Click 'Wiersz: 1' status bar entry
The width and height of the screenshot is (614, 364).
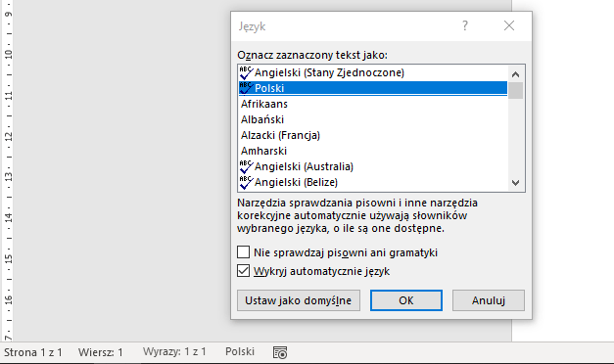coord(100,352)
